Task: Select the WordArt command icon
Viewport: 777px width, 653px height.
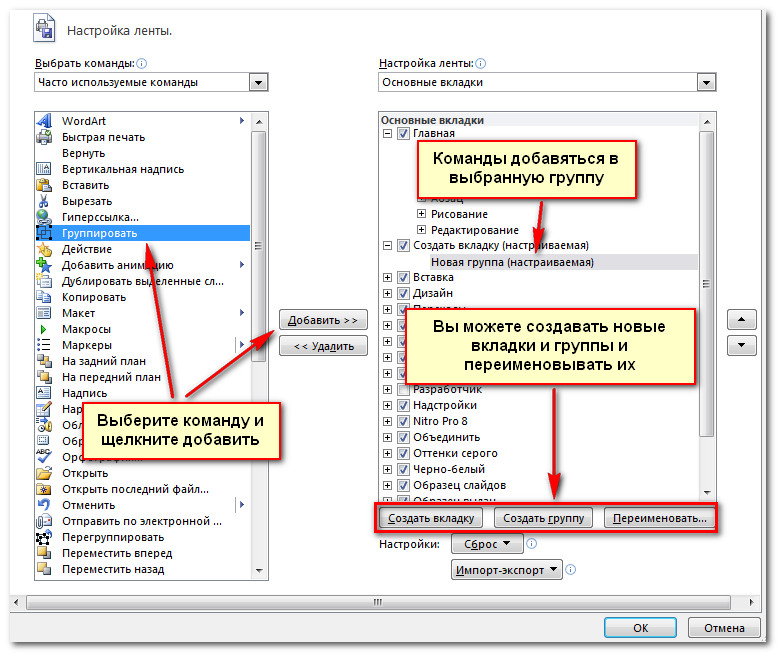Action: (44, 121)
